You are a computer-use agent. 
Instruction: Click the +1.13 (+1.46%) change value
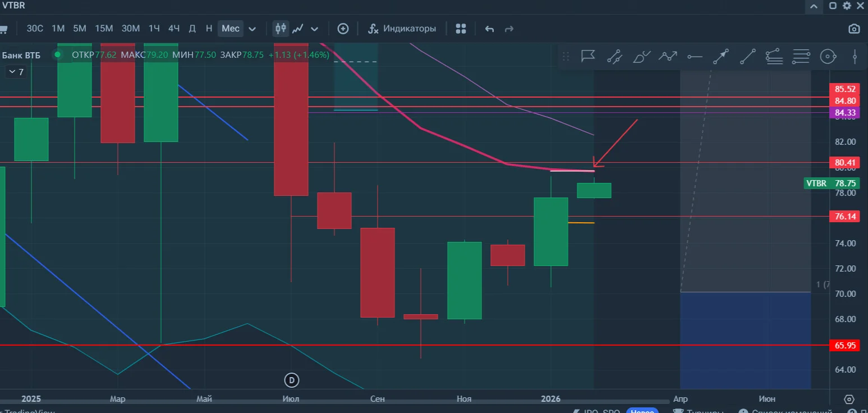click(x=298, y=55)
